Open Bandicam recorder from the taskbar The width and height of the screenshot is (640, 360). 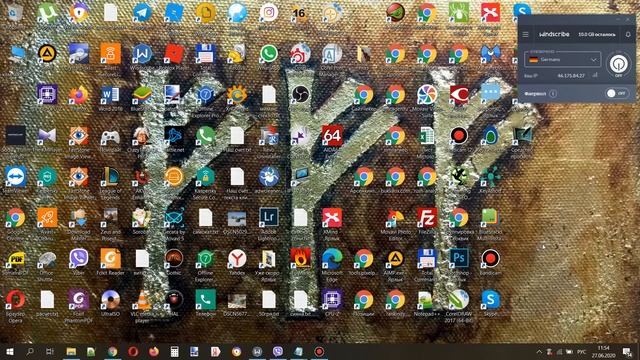coord(319,351)
